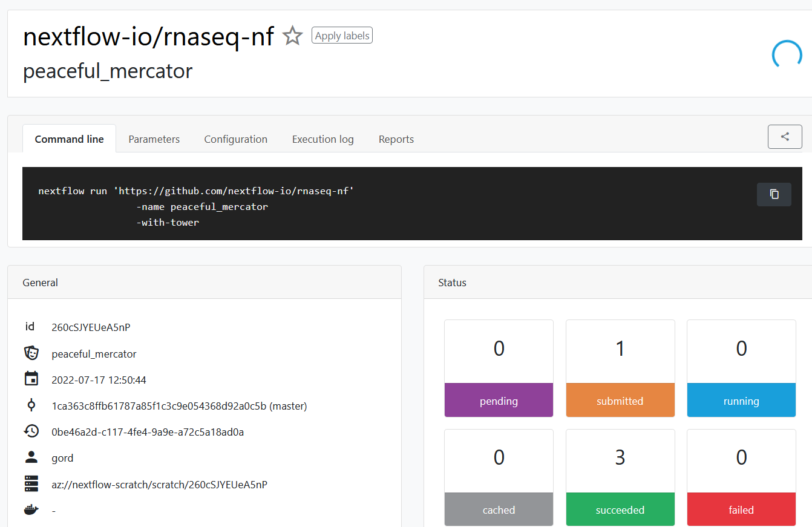Select the pending status card
The image size is (812, 527).
click(499, 368)
